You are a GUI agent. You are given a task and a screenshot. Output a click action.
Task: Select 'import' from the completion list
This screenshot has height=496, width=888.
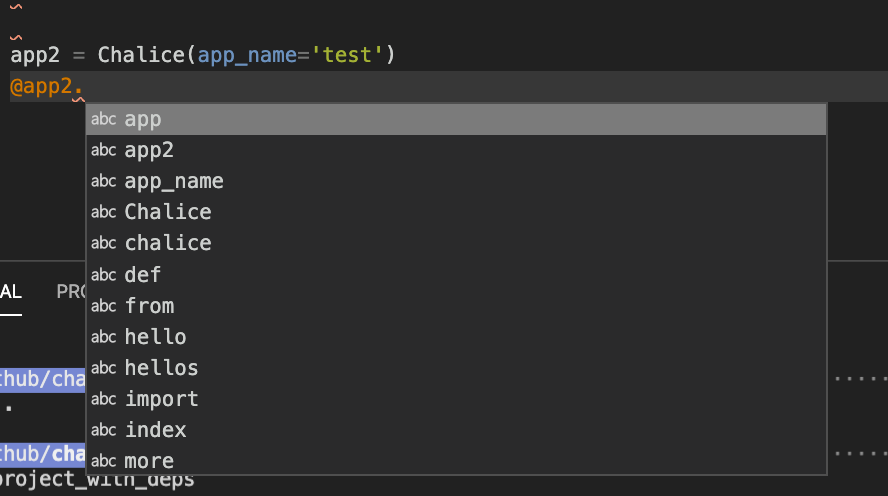[x=456, y=399]
